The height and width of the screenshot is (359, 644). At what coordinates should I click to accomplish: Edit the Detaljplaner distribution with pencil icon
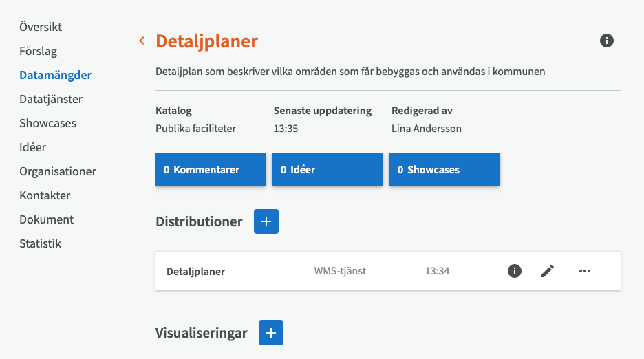coord(547,271)
